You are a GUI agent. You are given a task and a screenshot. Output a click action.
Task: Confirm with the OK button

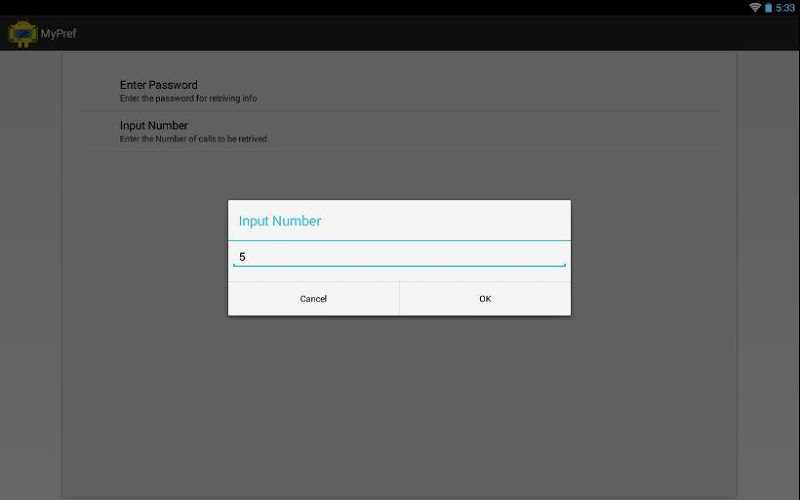tap(485, 298)
